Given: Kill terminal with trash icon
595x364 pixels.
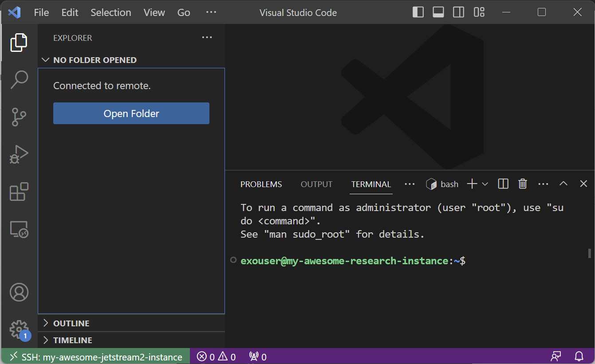Looking at the screenshot, I should click(x=523, y=184).
